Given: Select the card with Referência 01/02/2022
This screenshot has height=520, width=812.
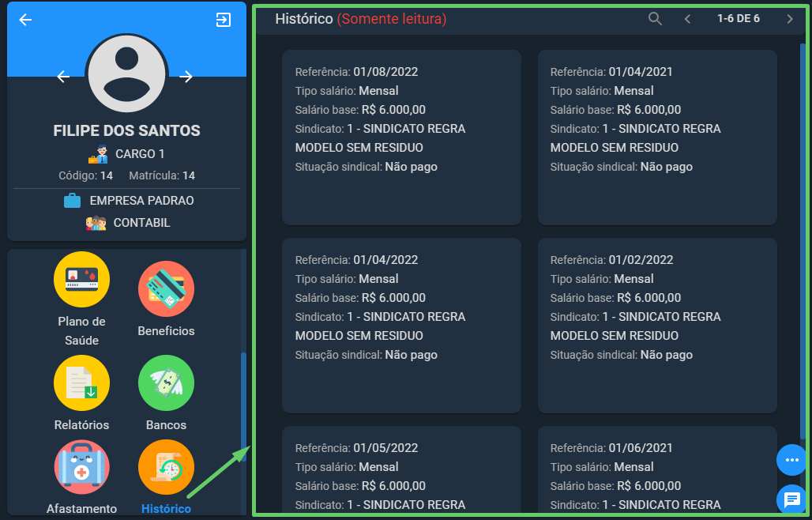Looking at the screenshot, I should (657, 326).
